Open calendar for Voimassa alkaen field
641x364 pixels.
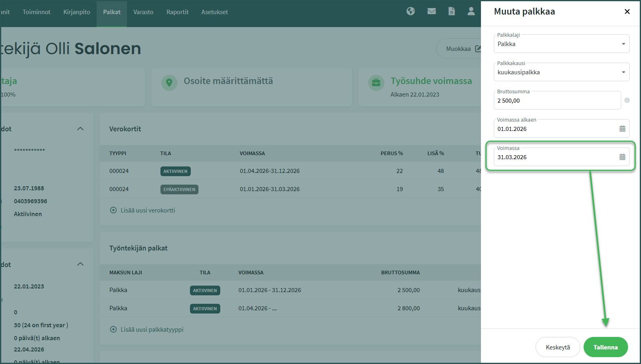(x=622, y=129)
